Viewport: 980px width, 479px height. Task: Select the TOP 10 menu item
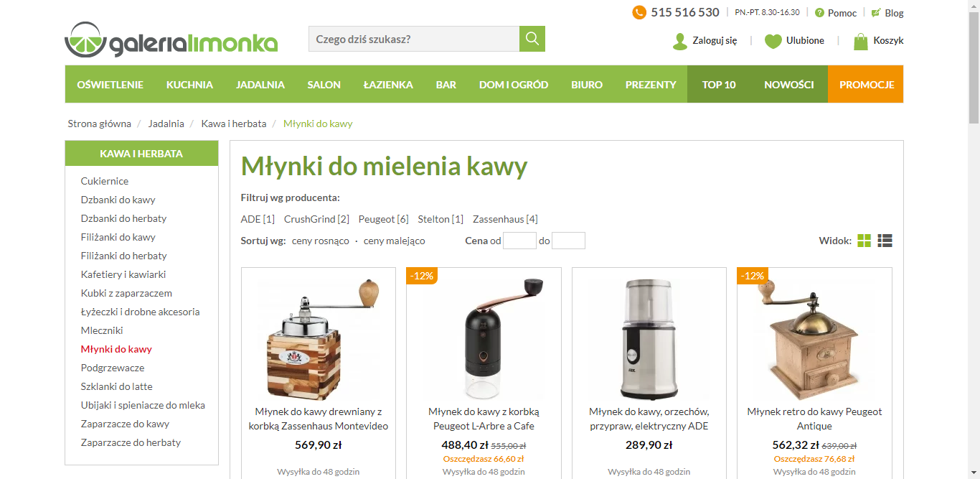719,84
